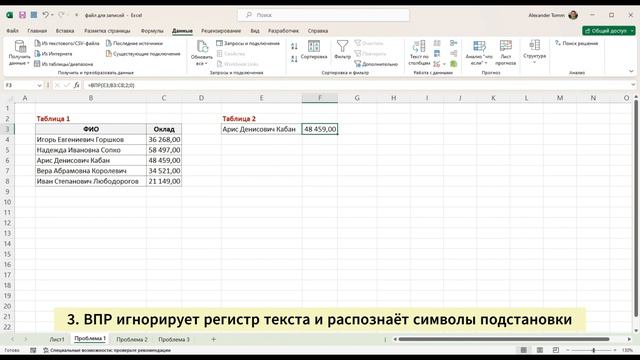640x360 pixels.
Task: Click the 130% zoom level
Action: [627, 350]
